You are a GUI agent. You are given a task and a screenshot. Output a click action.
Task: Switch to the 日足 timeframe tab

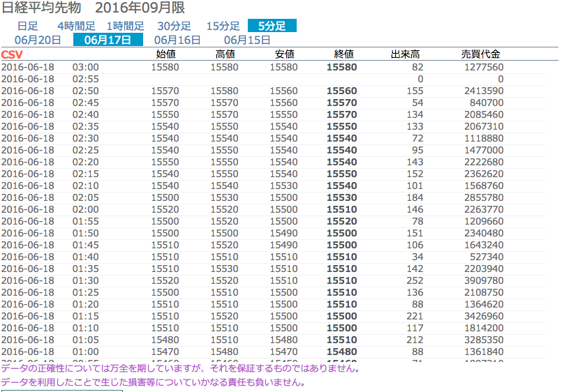(x=28, y=27)
